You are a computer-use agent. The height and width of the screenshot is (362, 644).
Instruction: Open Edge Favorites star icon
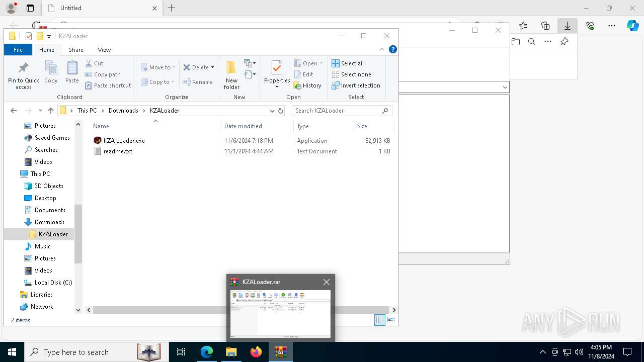tap(523, 26)
